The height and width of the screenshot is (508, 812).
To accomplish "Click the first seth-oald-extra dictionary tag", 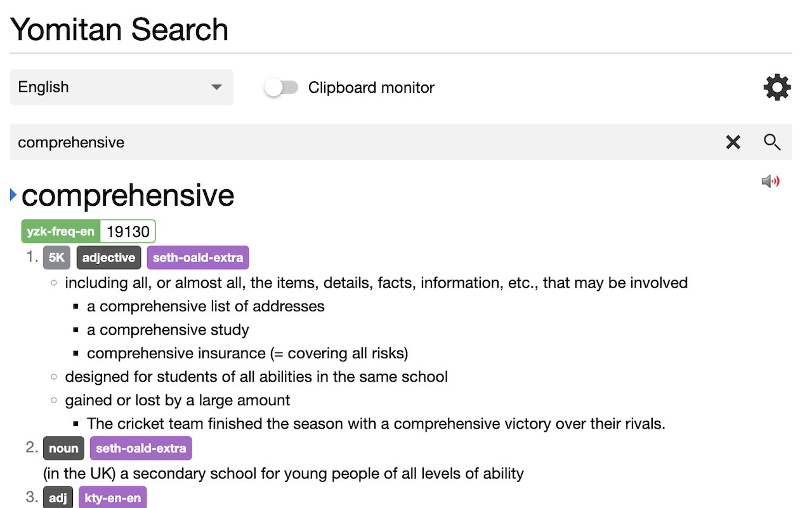I will click(x=198, y=258).
